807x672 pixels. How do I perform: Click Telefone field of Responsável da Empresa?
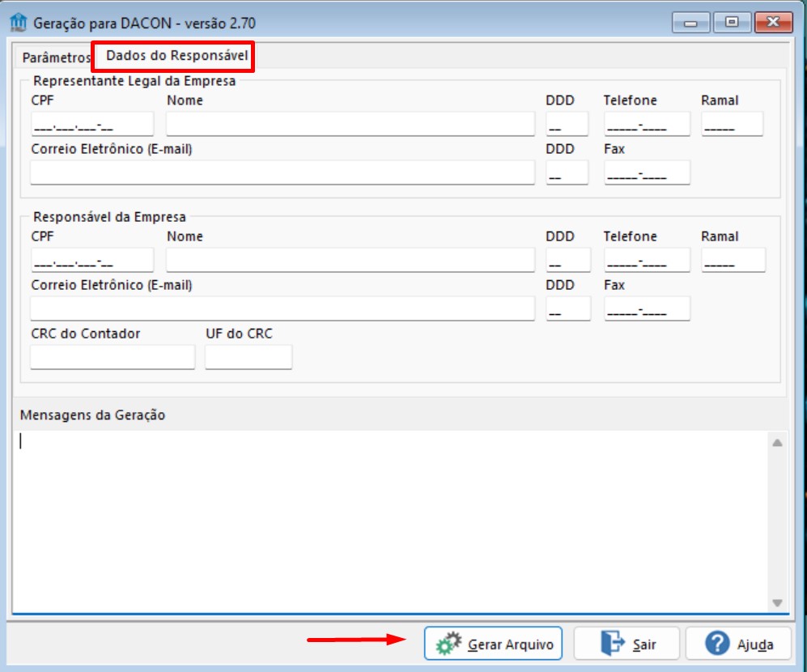647,260
